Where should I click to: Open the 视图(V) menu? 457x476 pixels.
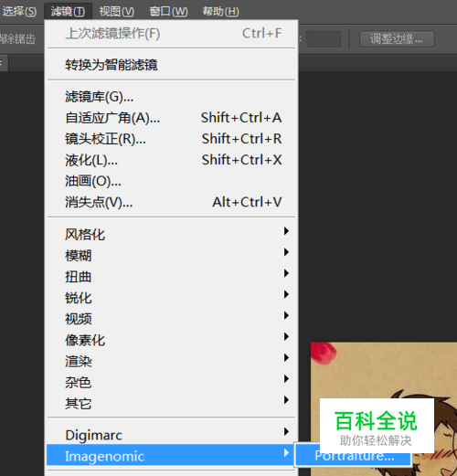(117, 12)
